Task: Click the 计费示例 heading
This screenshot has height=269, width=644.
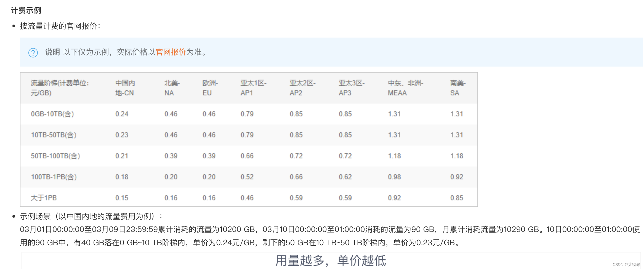Action: tap(26, 10)
